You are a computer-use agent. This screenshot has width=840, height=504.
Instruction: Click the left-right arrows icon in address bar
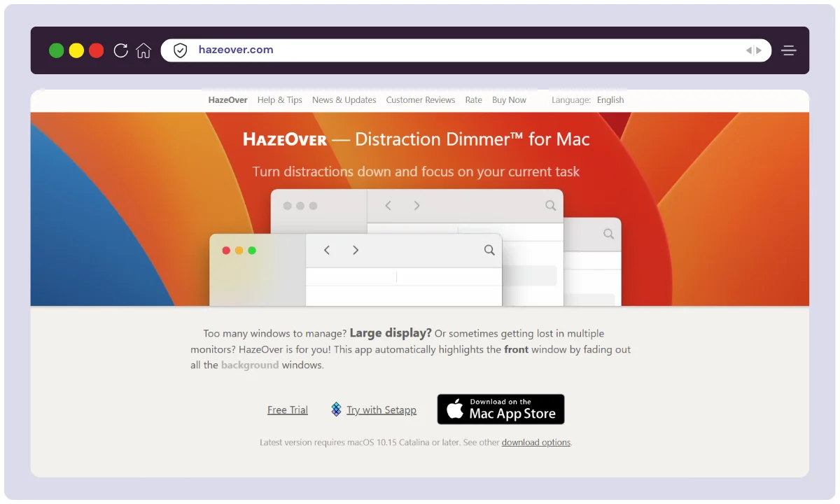(x=754, y=50)
